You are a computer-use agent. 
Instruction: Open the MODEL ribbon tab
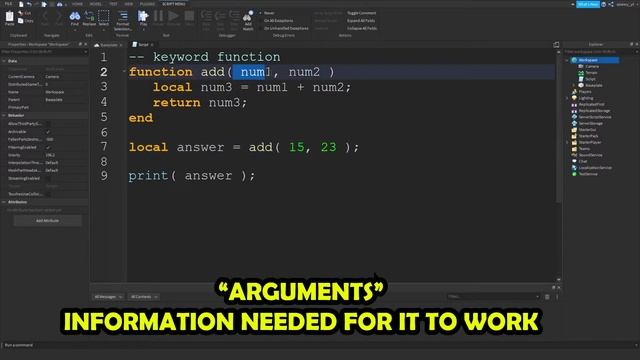point(96,4)
